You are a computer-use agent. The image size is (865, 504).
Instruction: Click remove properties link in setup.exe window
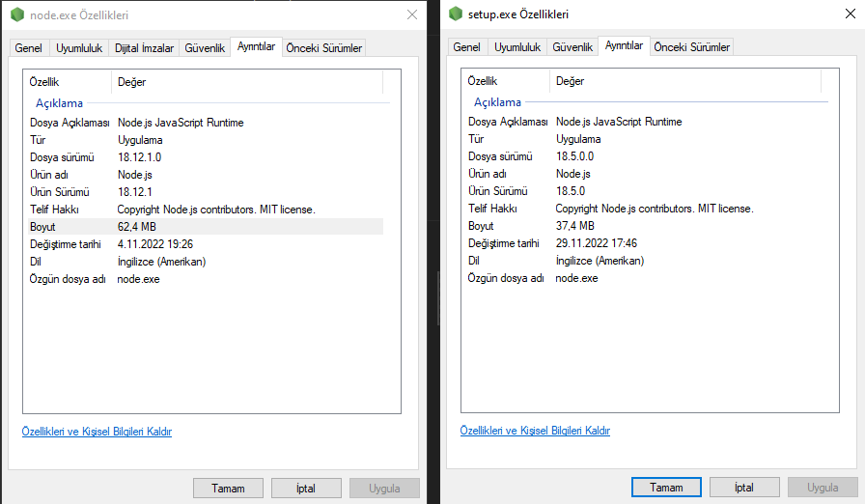click(x=535, y=431)
